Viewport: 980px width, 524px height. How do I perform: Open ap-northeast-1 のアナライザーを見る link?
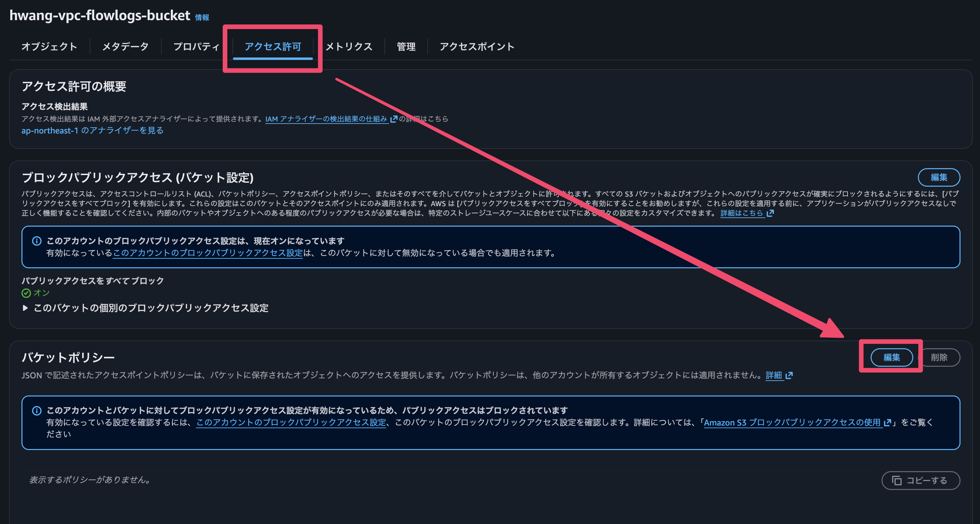(92, 131)
